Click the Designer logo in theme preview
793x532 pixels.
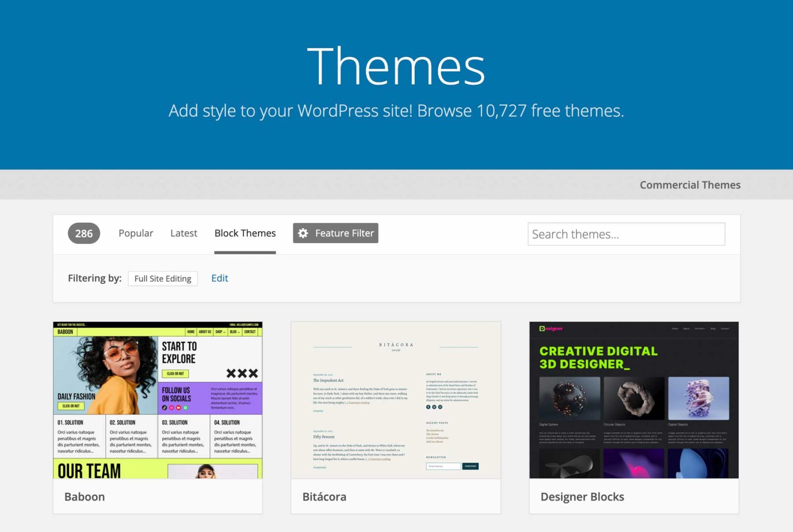(x=551, y=329)
